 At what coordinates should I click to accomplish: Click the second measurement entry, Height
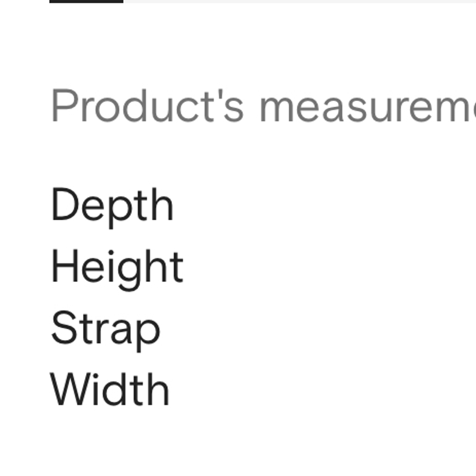(117, 269)
